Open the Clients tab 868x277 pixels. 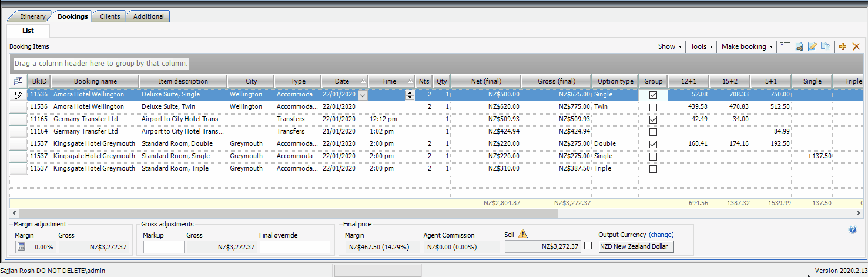110,16
